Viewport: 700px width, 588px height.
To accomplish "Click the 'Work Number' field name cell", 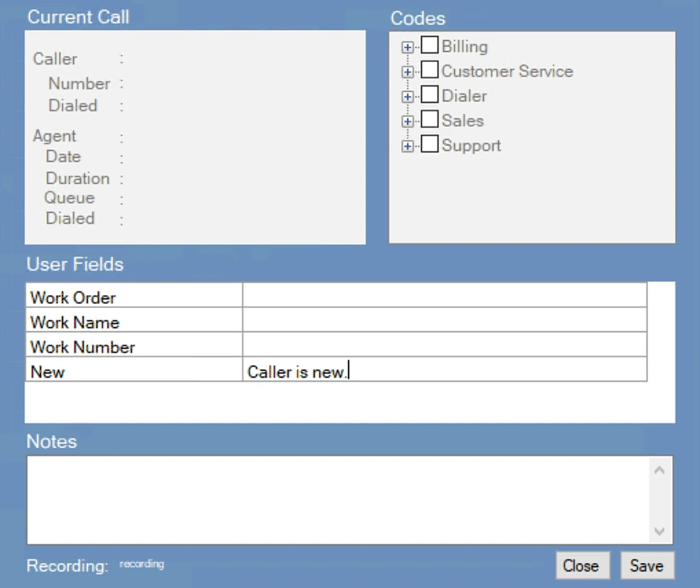I will 134,345.
